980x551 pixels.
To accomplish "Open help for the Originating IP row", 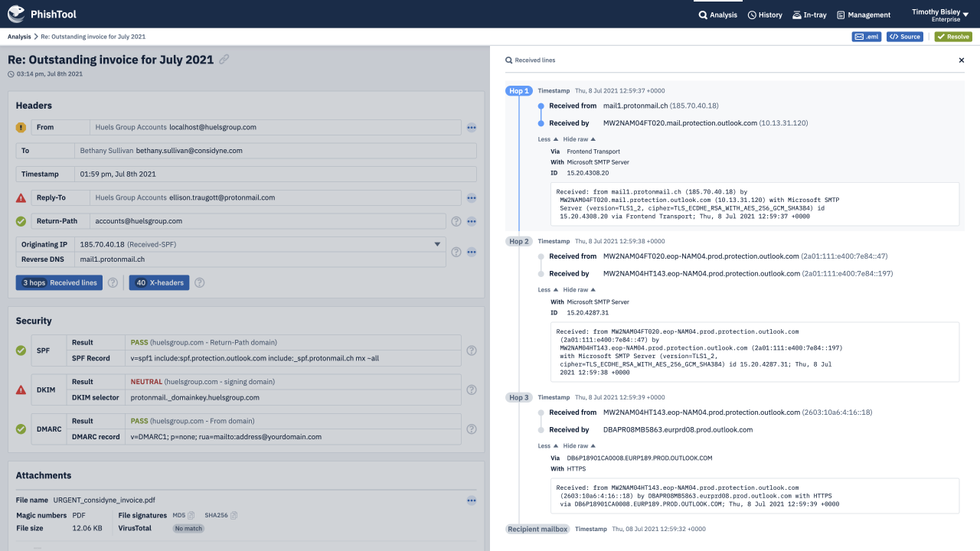I will [x=456, y=252].
